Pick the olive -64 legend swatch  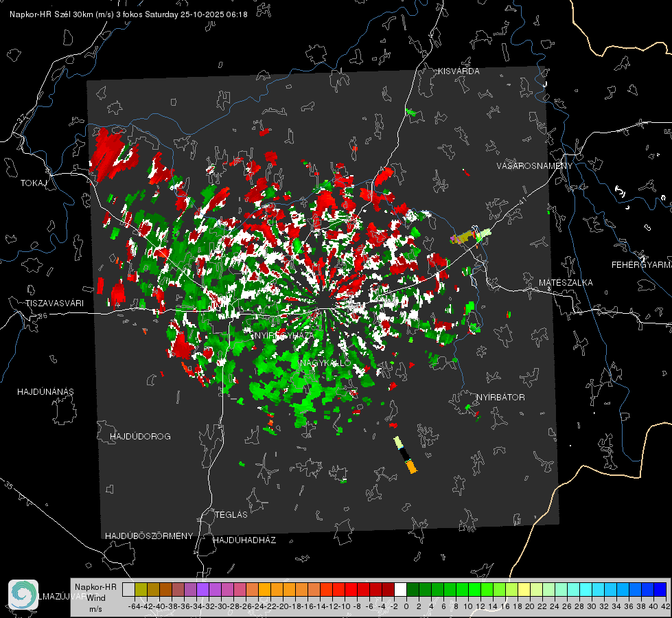[x=141, y=589]
